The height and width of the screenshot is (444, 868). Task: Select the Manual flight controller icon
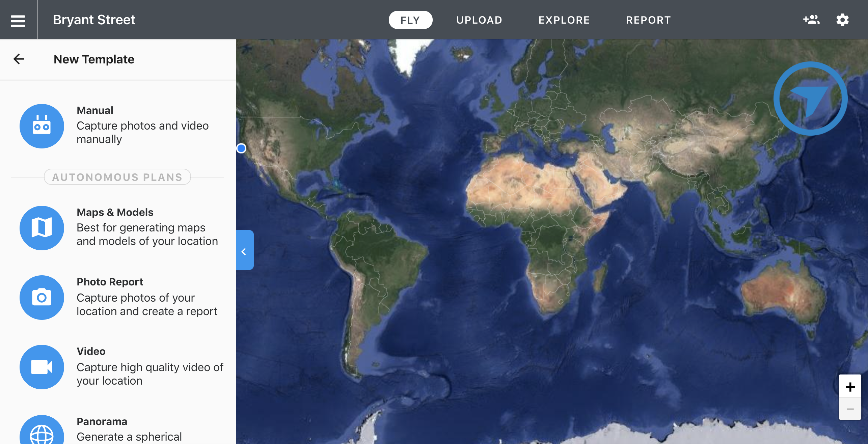(42, 126)
